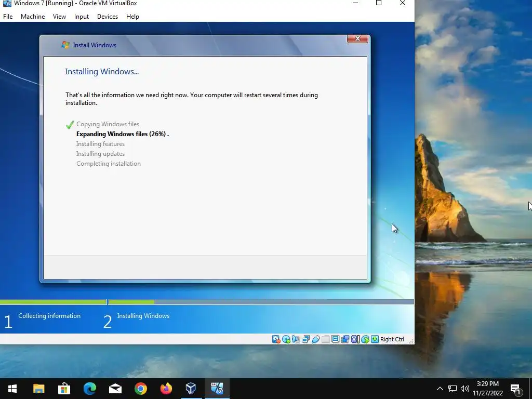The image size is (532, 399).
Task: Click the optical disk indicator icon
Action: coord(286,339)
